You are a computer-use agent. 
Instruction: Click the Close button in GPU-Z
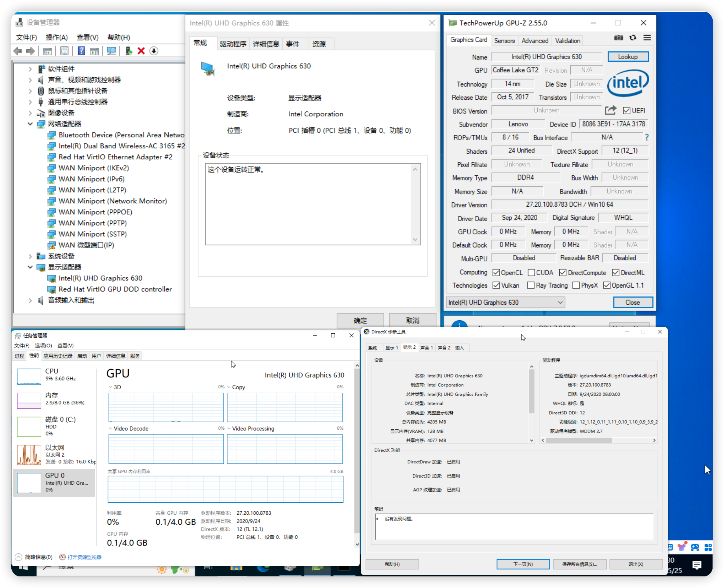pyautogui.click(x=633, y=303)
